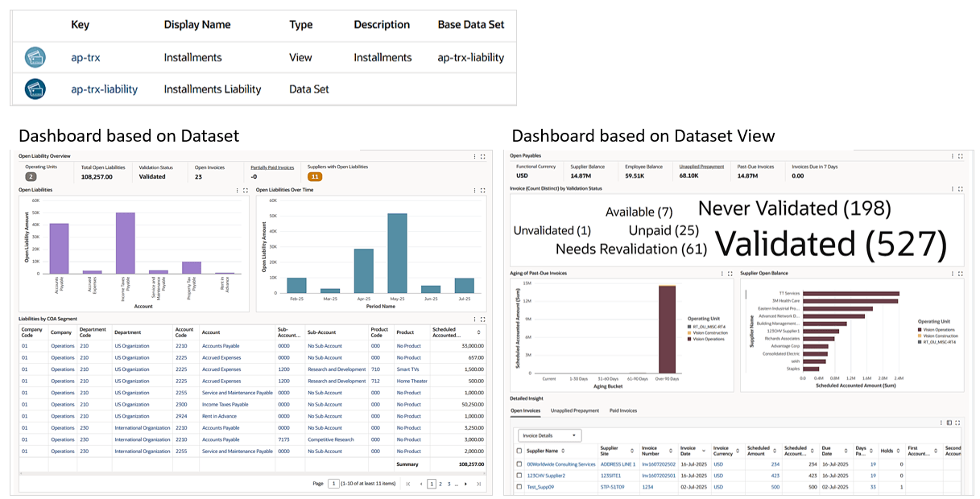Switch to the Paid Invoices tab
This screenshot has width=980, height=499.
click(624, 410)
